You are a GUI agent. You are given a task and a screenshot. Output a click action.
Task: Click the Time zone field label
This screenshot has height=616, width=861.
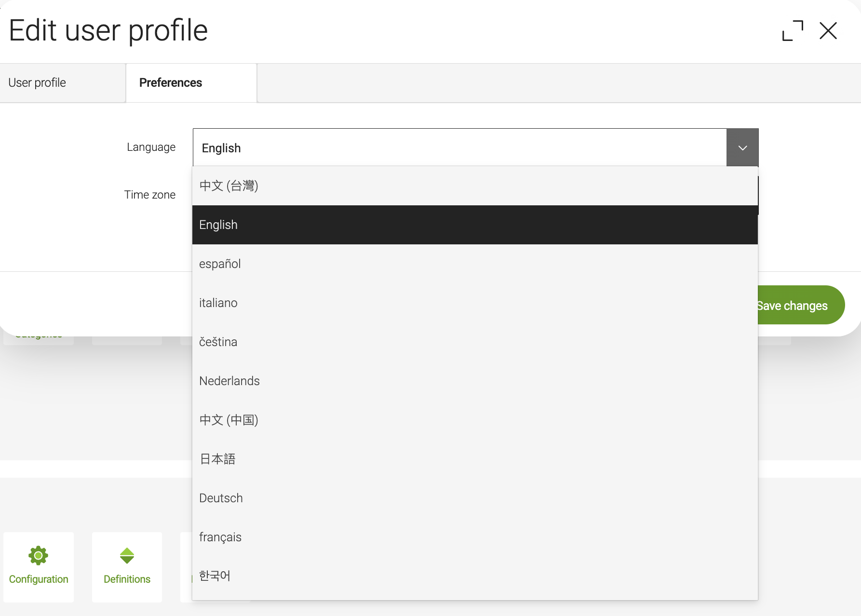tap(150, 195)
